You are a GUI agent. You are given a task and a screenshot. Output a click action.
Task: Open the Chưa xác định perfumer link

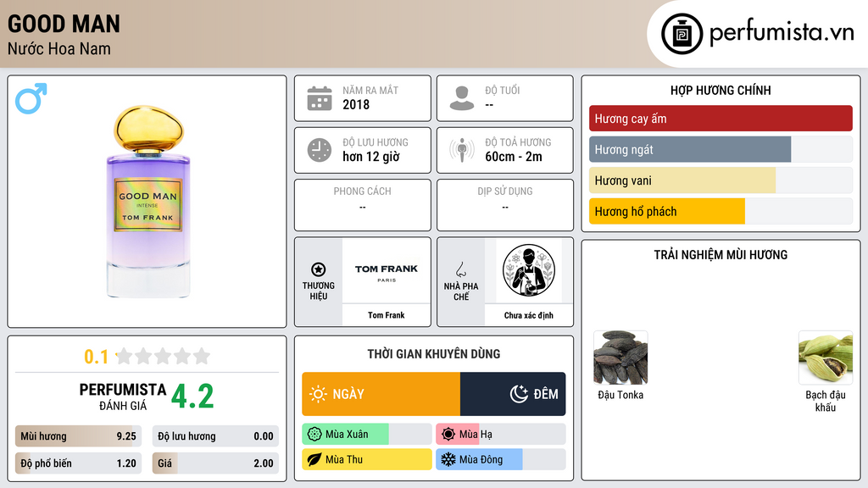(529, 281)
